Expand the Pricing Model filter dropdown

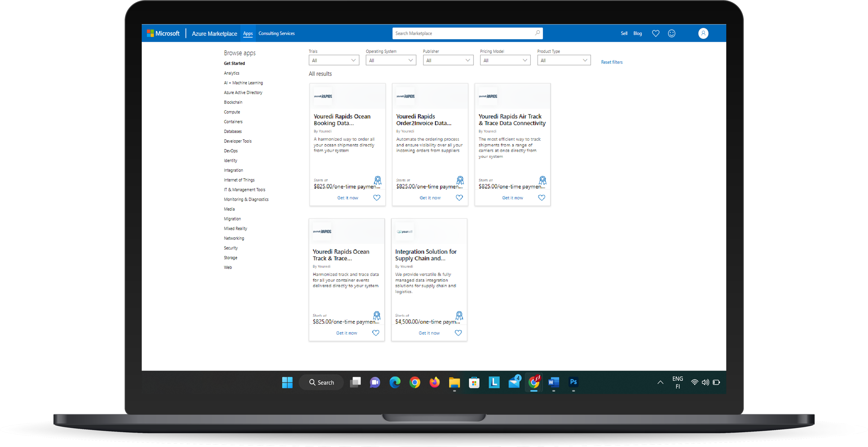(505, 60)
